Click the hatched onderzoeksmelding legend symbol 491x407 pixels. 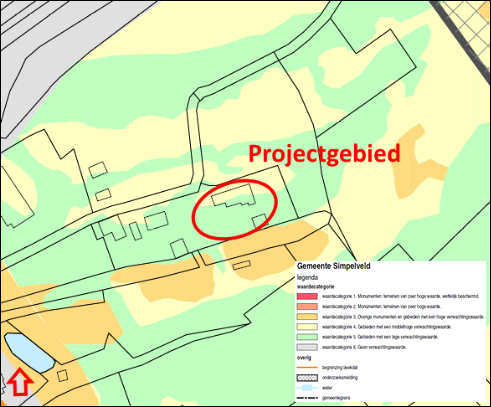click(307, 378)
